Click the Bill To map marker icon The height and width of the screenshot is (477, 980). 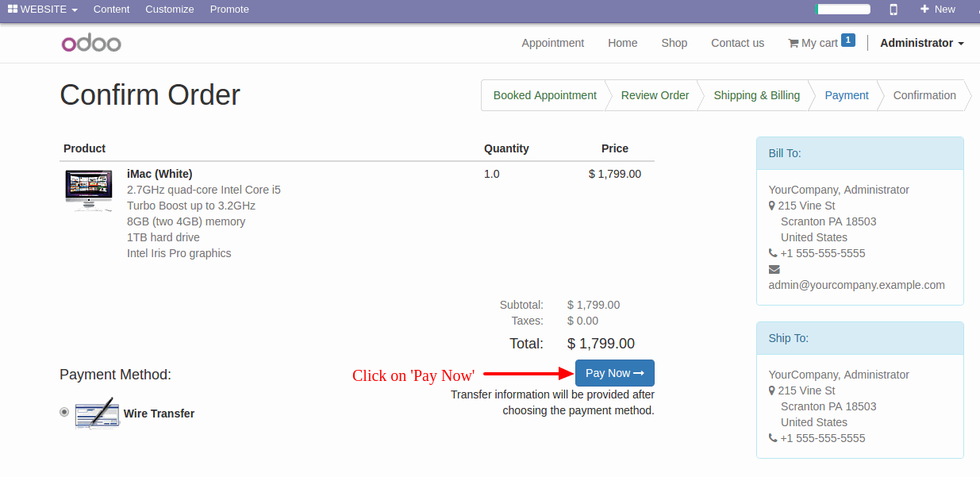point(772,206)
